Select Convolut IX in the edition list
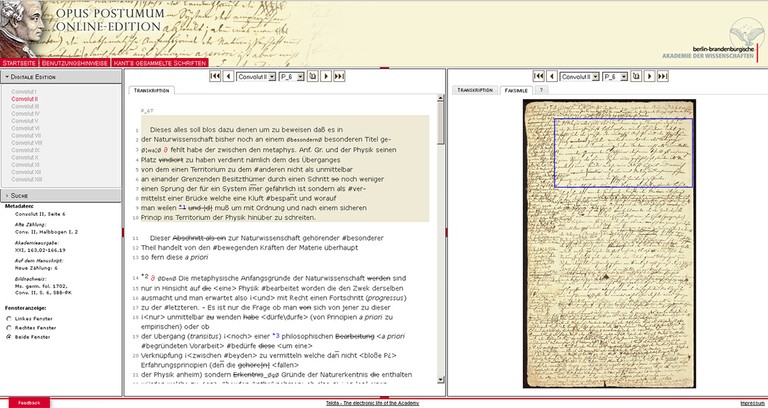This screenshot has height=408, width=768. 25,150
